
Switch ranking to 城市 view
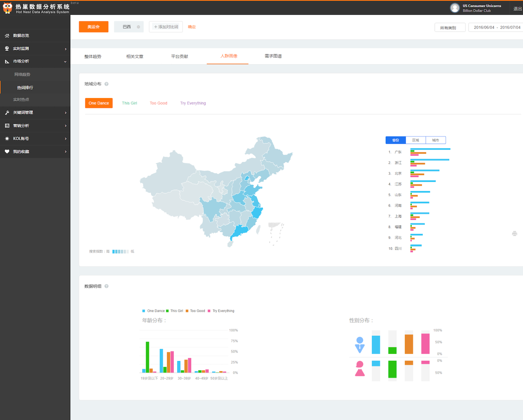[436, 140]
